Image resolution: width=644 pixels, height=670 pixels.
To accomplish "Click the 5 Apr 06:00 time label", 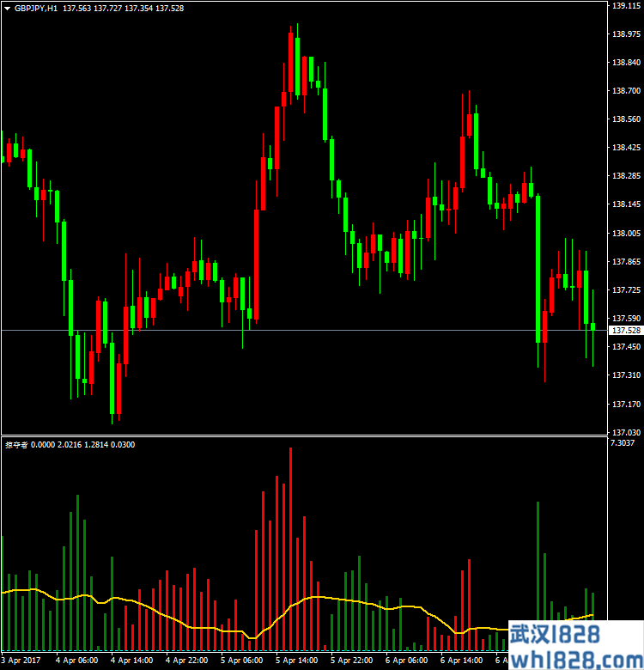I will 241,661.
